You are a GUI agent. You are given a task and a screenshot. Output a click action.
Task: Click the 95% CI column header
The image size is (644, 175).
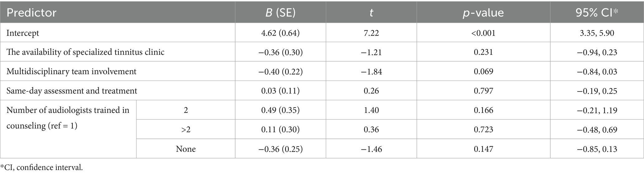tap(597, 13)
